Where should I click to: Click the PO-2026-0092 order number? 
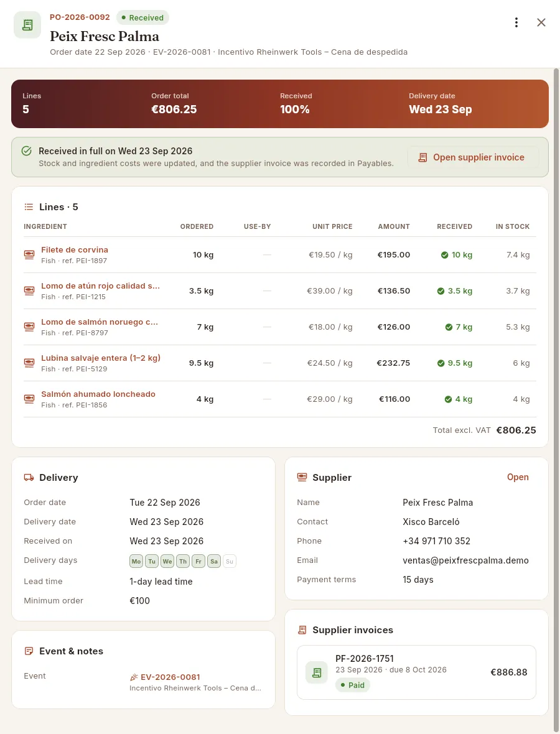[80, 17]
